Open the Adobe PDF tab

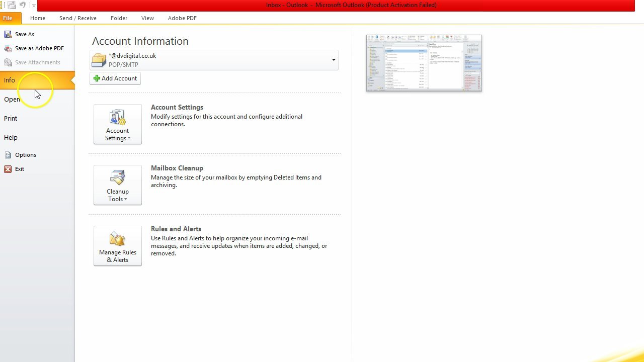click(x=182, y=18)
